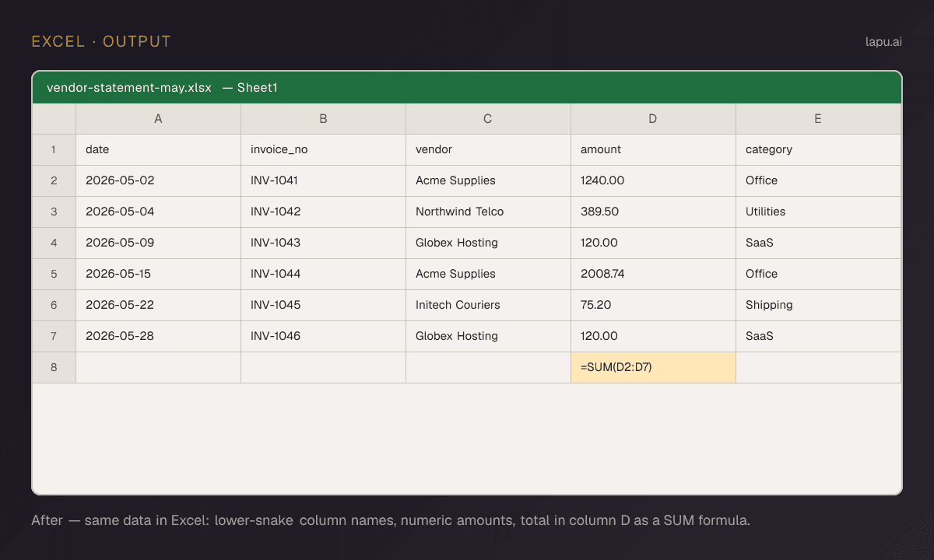Screen dimensions: 934x560
Task: Select row 5 header
Action: 54,275
